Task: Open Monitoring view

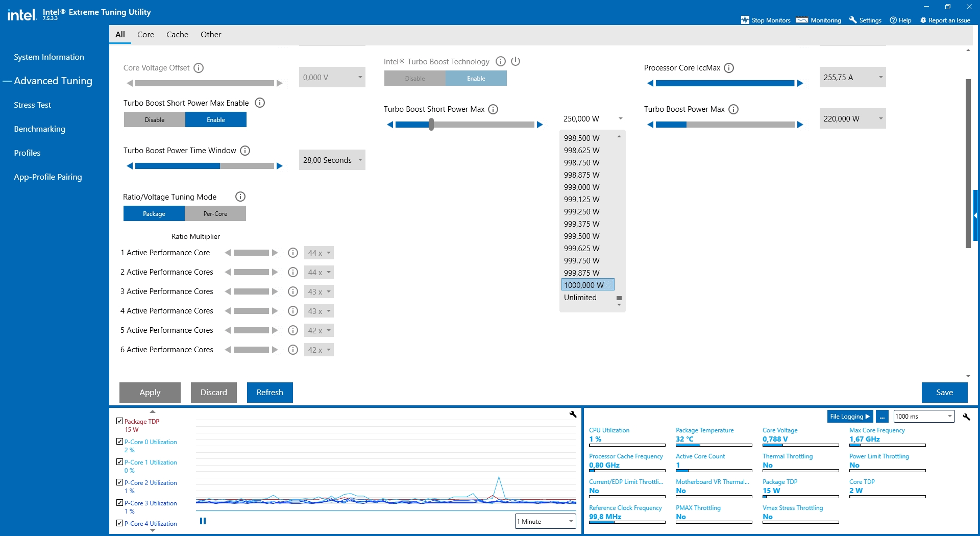Action: 819,20
